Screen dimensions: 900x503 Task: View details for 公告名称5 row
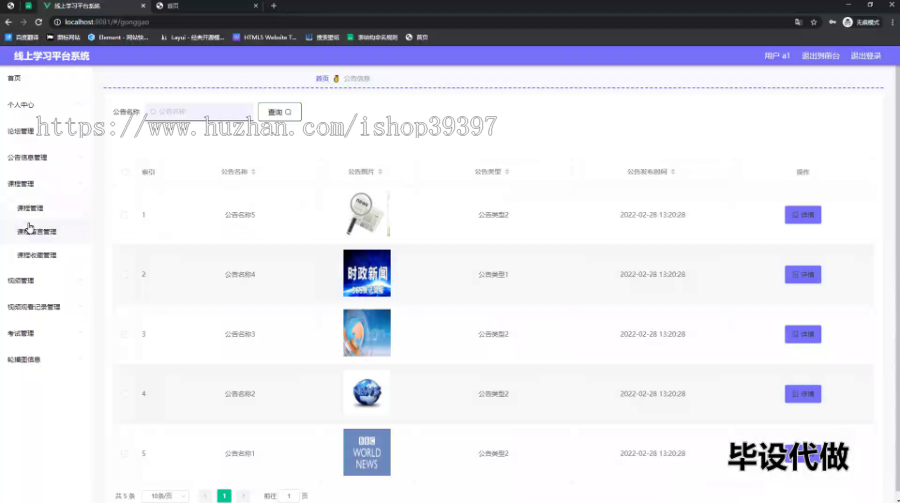pos(802,215)
